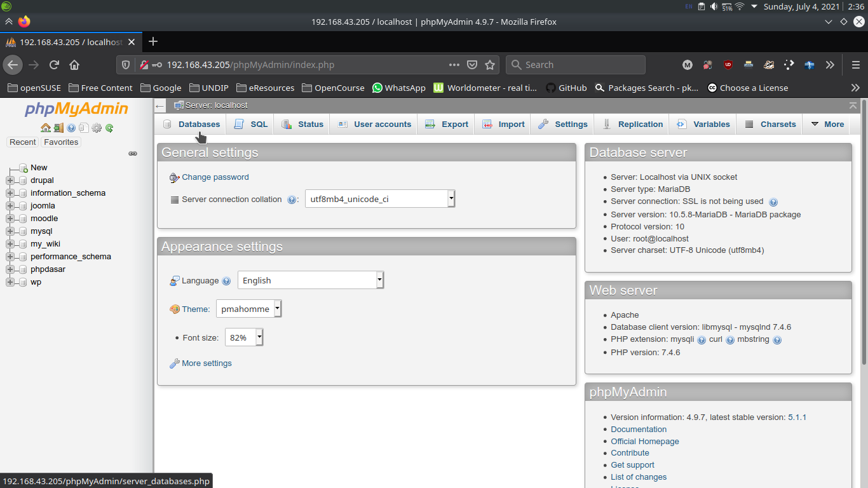Click the tracking protection shield icon
Viewport: 868px width, 488px height.
tap(126, 65)
